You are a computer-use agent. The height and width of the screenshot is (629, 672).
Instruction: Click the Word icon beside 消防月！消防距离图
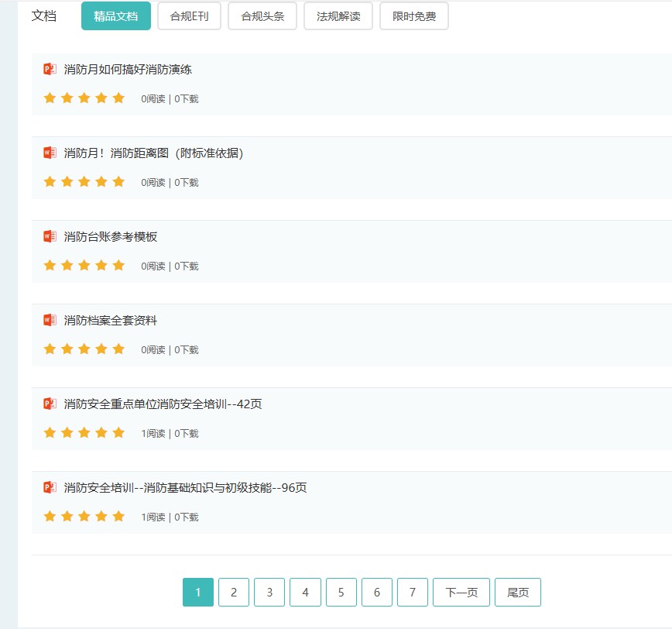coord(50,153)
